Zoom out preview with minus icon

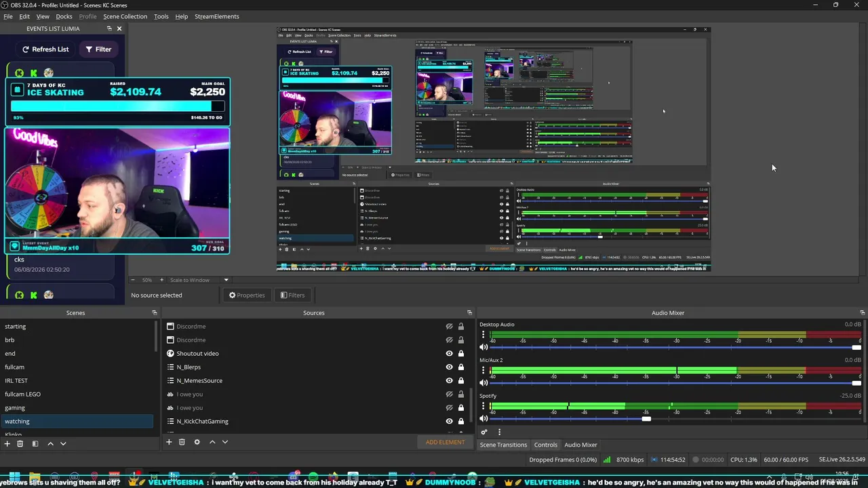point(132,280)
